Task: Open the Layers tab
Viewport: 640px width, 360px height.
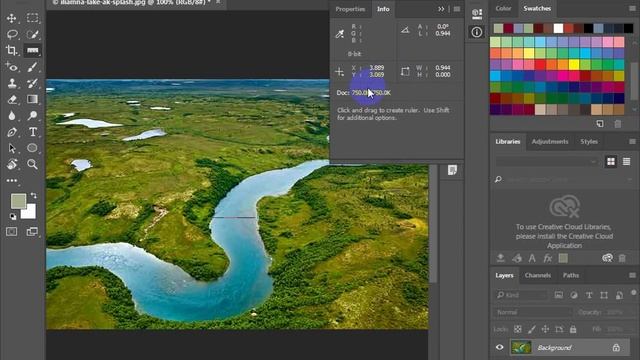Action: coord(504,276)
